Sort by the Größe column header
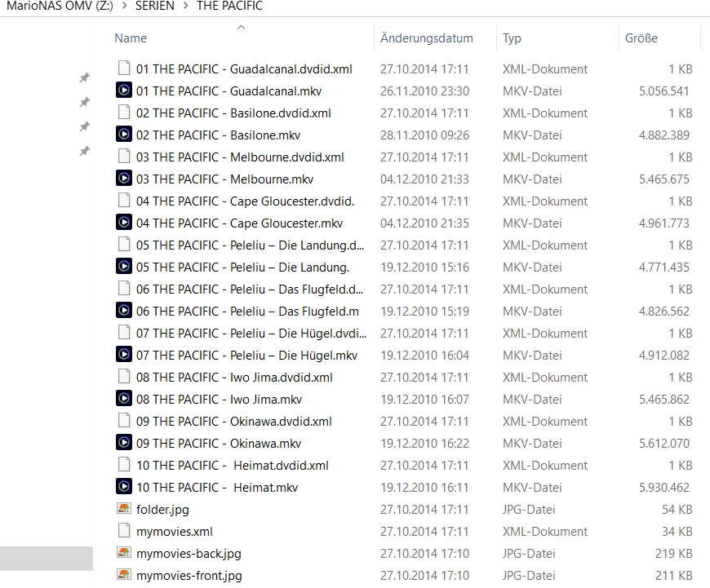Image resolution: width=710 pixels, height=588 pixels. coord(641,38)
